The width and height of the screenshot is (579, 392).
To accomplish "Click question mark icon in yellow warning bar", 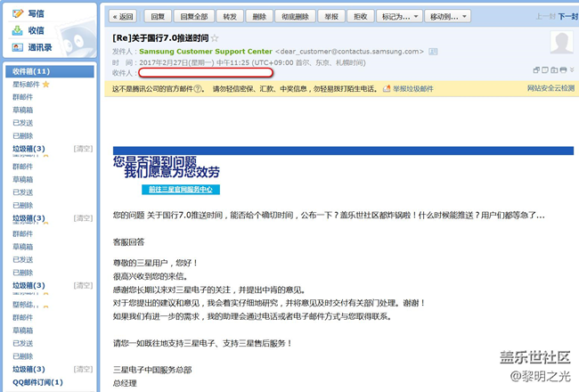I will tap(198, 89).
